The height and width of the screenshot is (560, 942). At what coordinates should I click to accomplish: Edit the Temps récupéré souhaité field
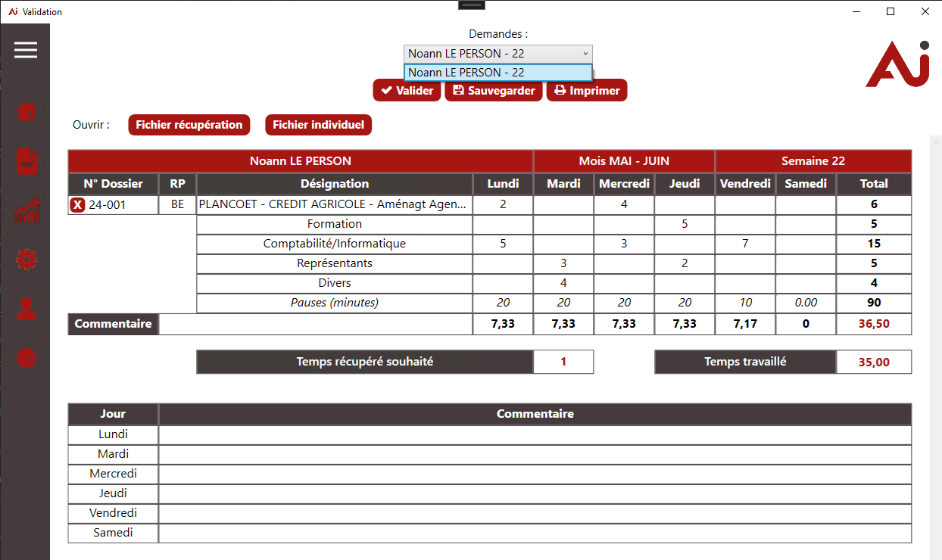(563, 362)
